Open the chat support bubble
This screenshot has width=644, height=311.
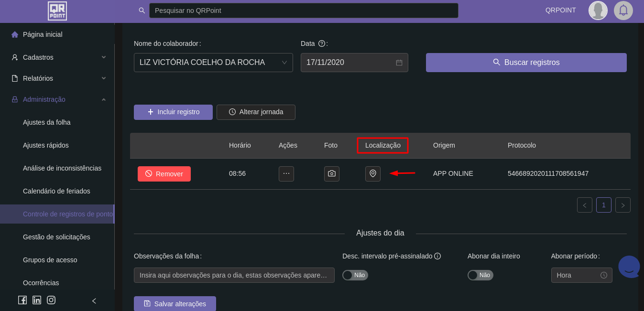[629, 267]
